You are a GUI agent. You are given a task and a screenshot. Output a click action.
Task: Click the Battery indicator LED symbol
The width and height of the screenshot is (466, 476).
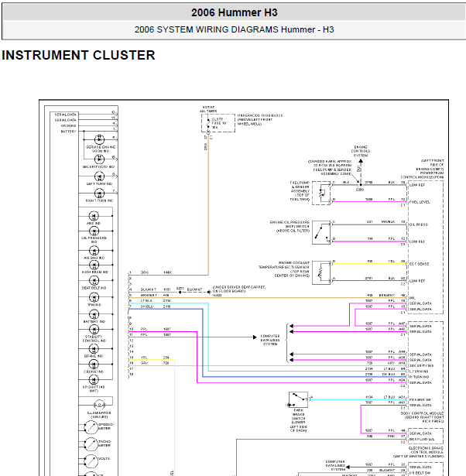94,314
